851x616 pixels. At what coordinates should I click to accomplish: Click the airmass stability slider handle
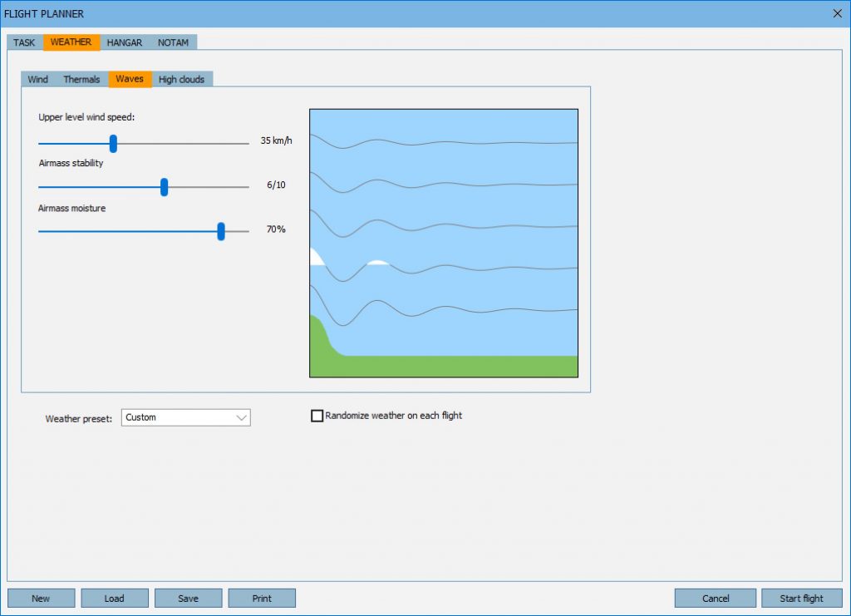[x=164, y=187]
